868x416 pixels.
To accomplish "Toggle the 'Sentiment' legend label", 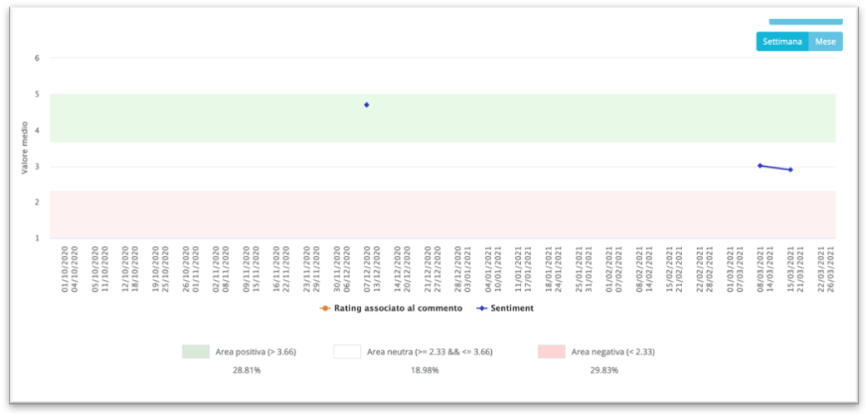I will click(x=510, y=308).
